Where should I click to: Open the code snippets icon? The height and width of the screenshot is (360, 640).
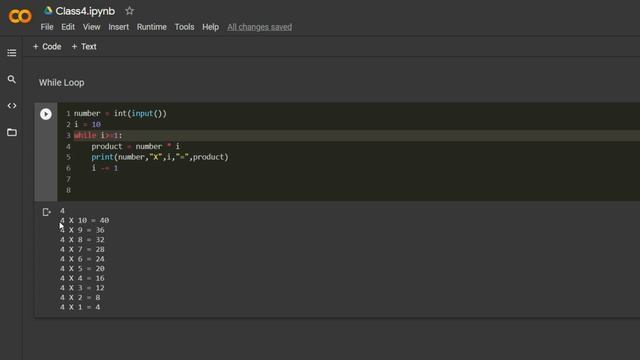pos(11,106)
